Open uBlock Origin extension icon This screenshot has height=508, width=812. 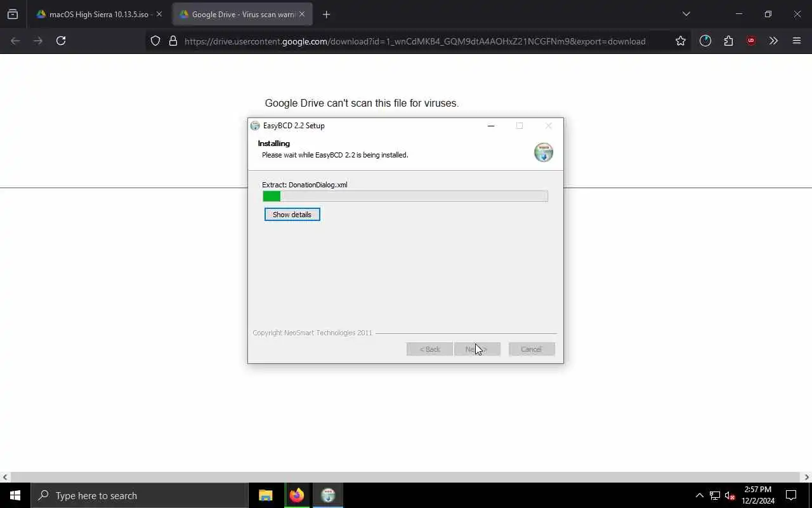pyautogui.click(x=751, y=41)
